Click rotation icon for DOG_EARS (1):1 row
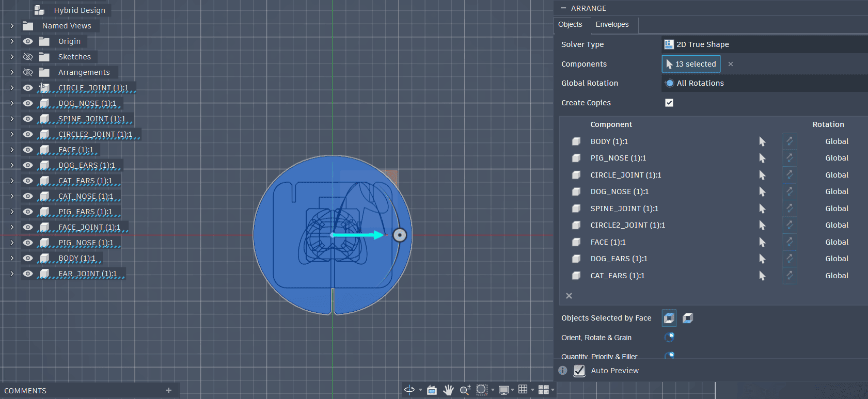This screenshot has height=399, width=868. click(x=790, y=259)
